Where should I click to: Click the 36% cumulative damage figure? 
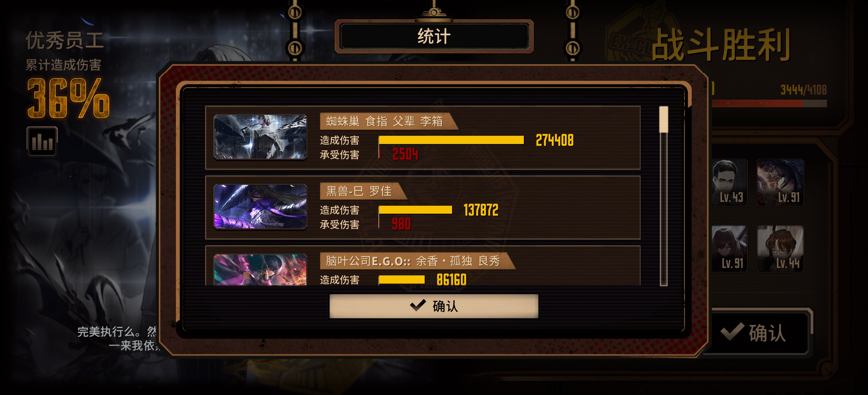click(x=68, y=98)
